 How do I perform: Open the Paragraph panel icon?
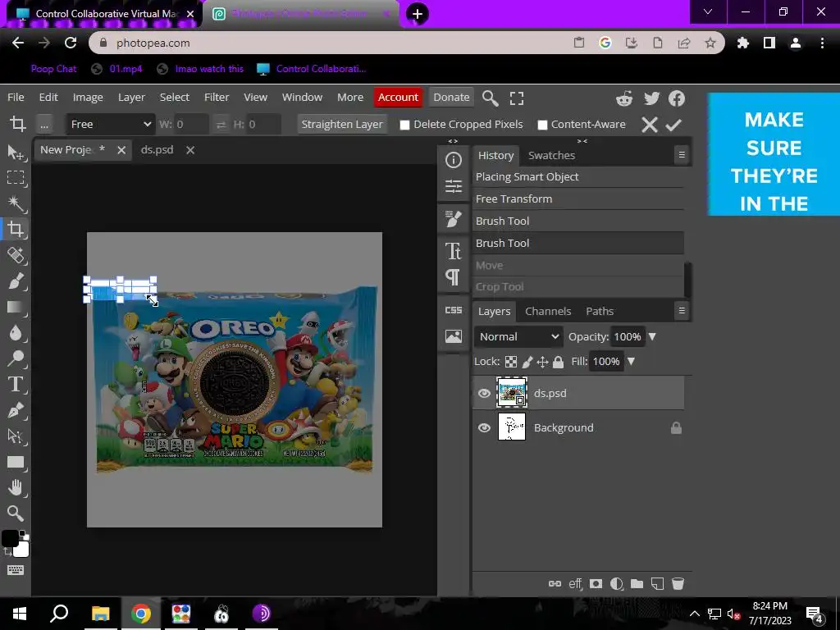tap(453, 277)
